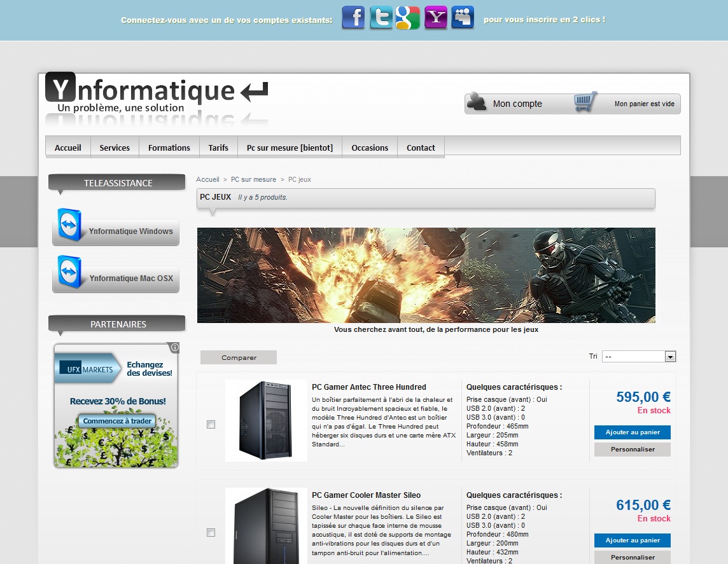Screen dimensions: 728x564
Task: Click the 595,00 € price
Action: point(643,397)
